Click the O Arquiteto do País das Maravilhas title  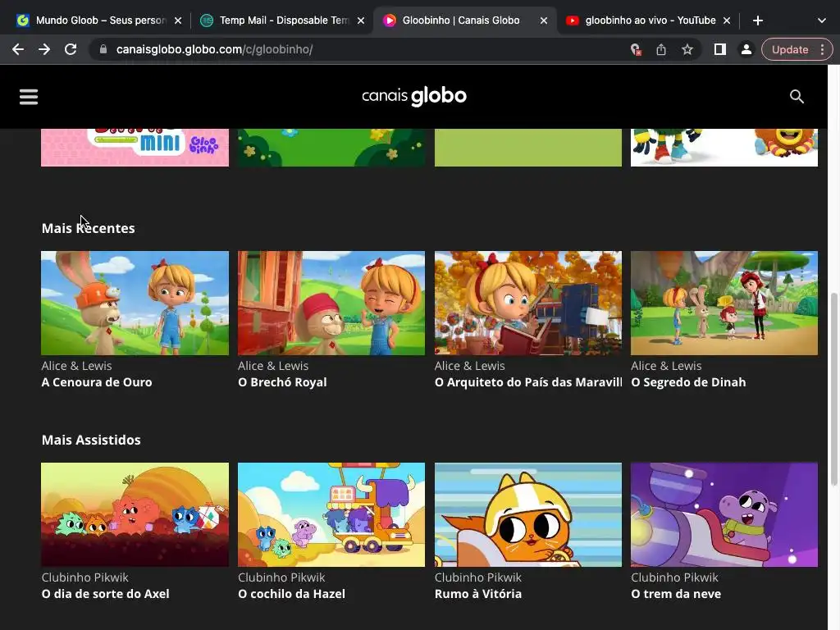point(528,382)
